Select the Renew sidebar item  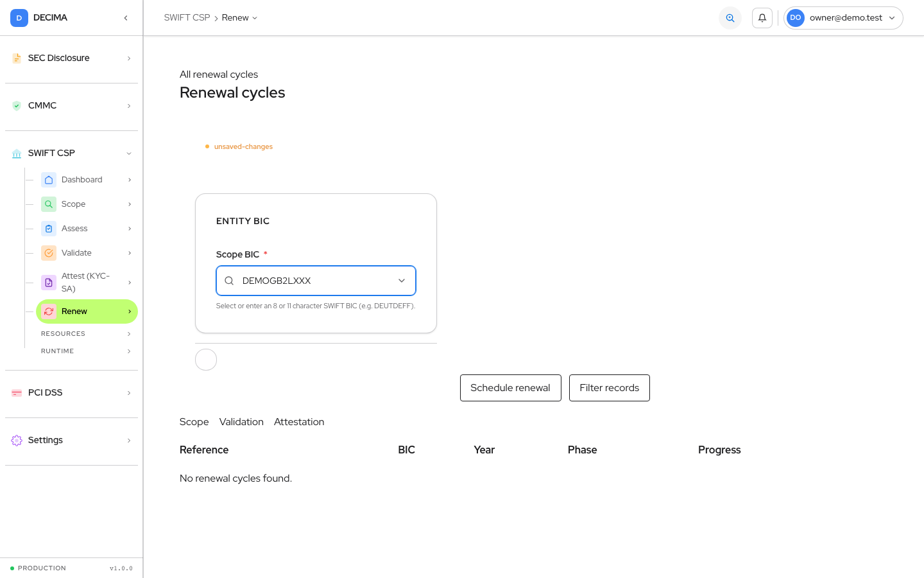87,311
